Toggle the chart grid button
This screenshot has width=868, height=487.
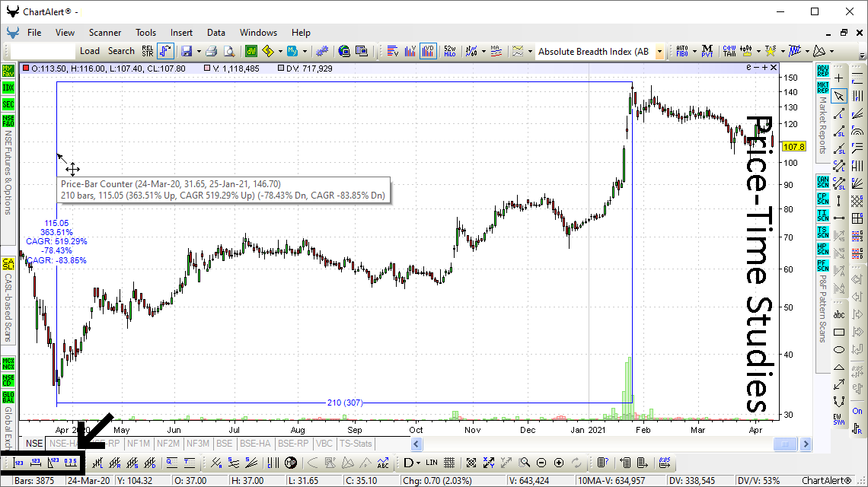(449, 463)
